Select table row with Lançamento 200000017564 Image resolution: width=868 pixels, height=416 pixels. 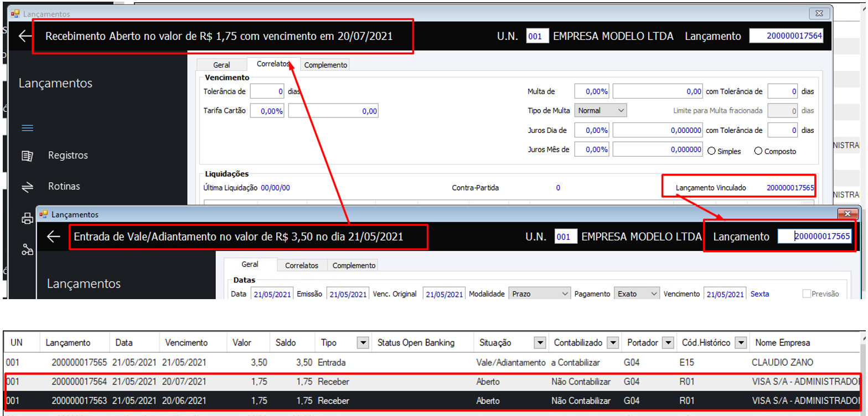tap(433, 382)
